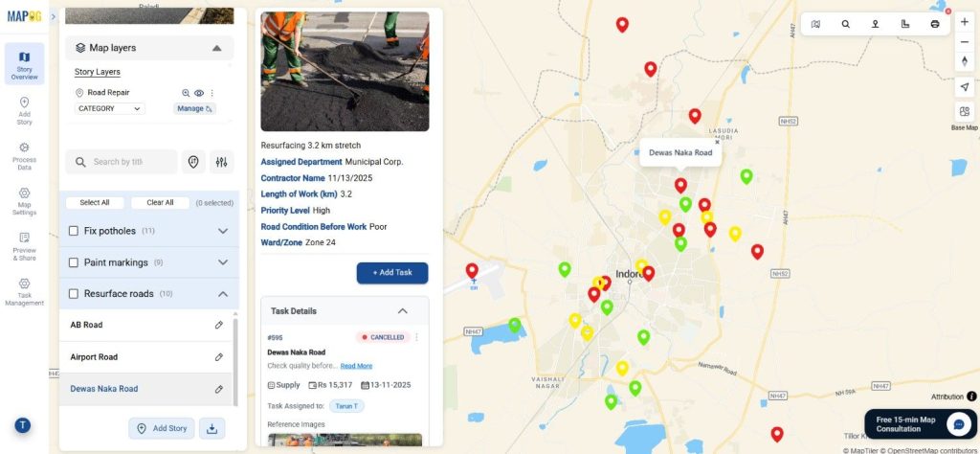Collapse the Resurface roads category
Screen dimensions: 980x454
tap(222, 294)
